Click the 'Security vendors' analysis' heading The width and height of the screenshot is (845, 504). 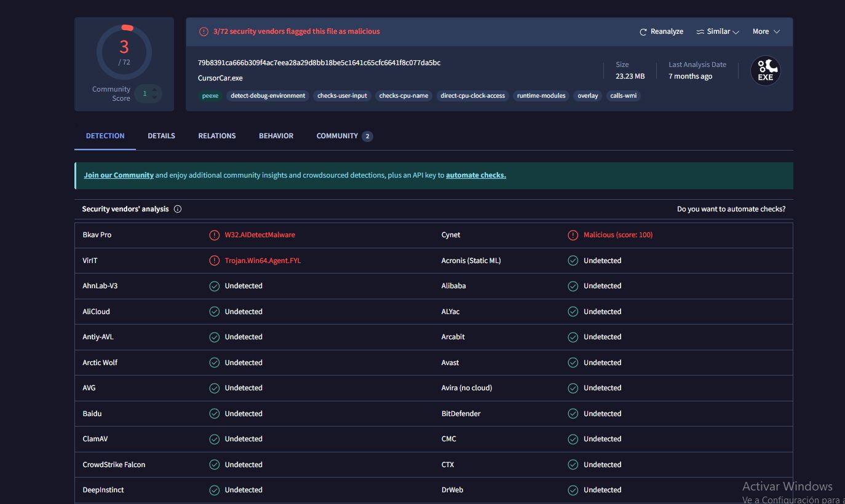125,209
